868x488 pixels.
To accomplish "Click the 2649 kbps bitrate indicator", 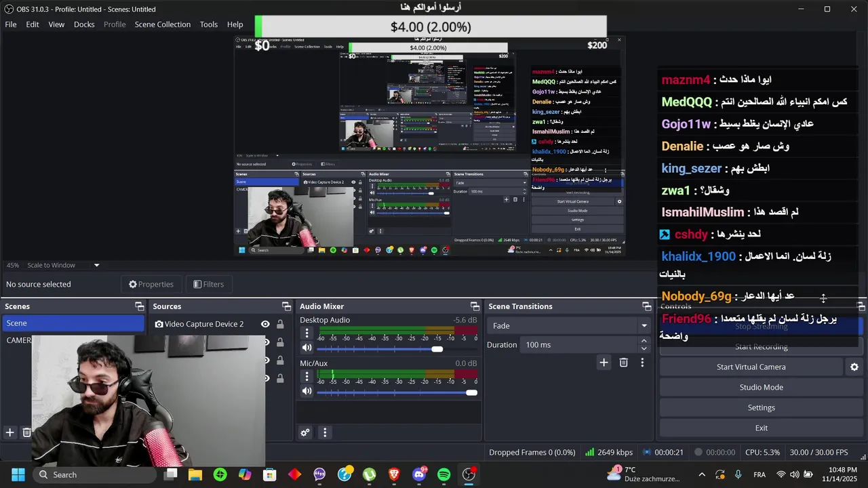I will (609, 452).
